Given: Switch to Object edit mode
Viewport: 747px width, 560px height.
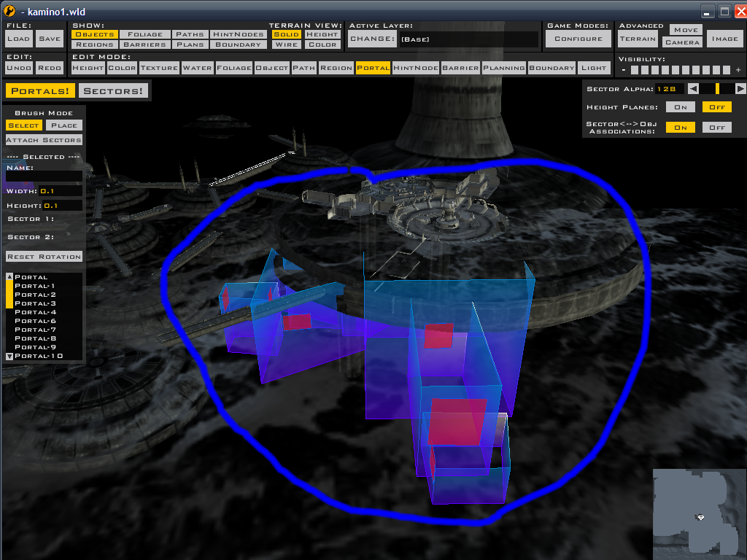Looking at the screenshot, I should point(272,68).
